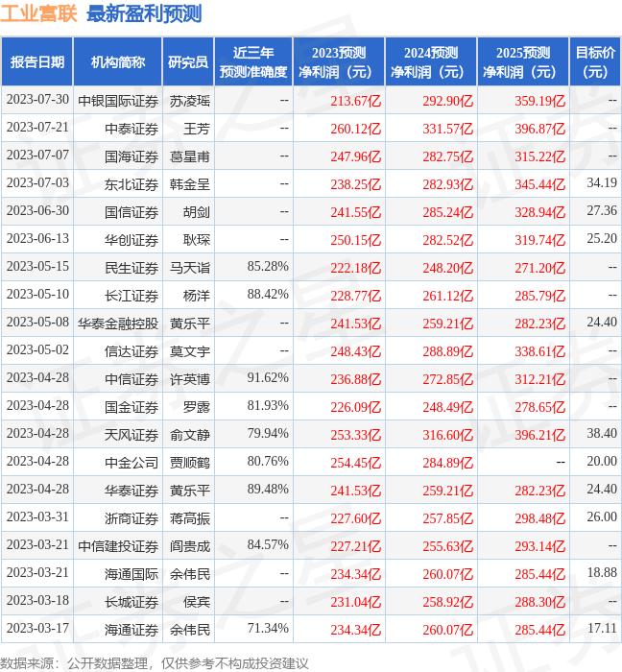Click value 331.57亿
This screenshot has height=672, width=622.
coord(447,129)
